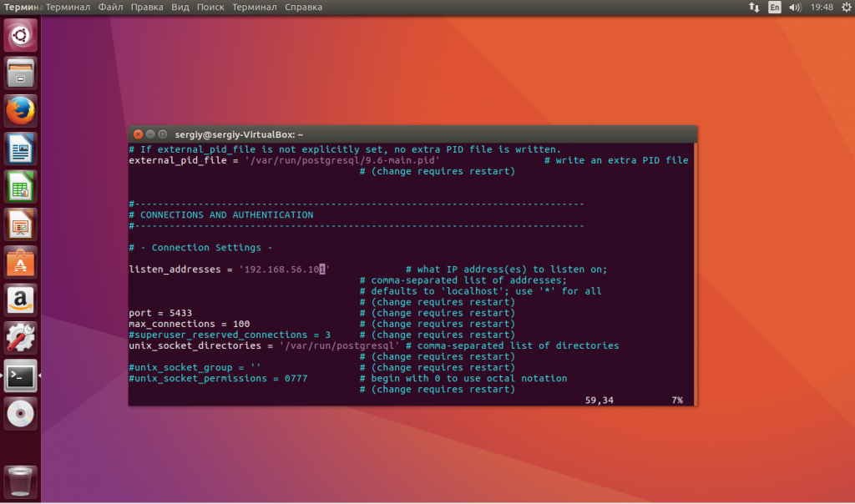Viewport: 855px width, 504px height.
Task: Open the sound volume indicator
Action: (x=795, y=8)
